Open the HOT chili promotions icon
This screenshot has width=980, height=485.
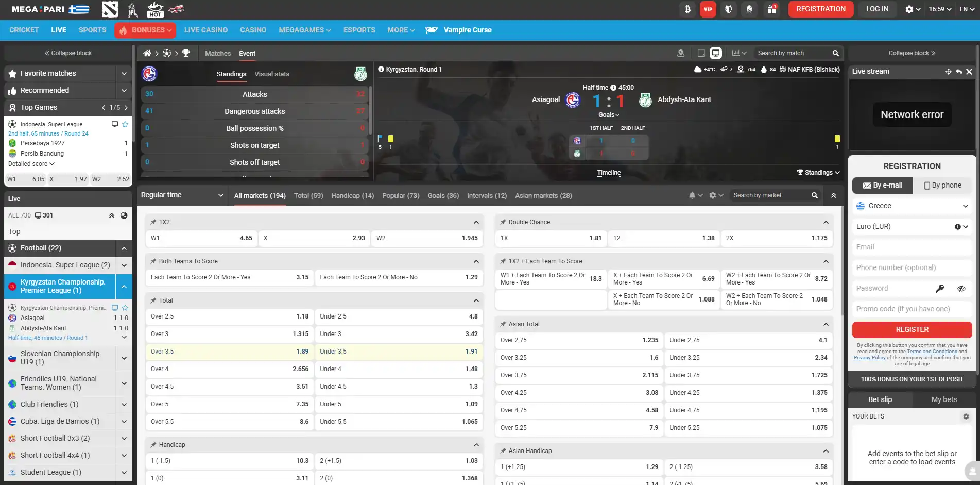(155, 9)
